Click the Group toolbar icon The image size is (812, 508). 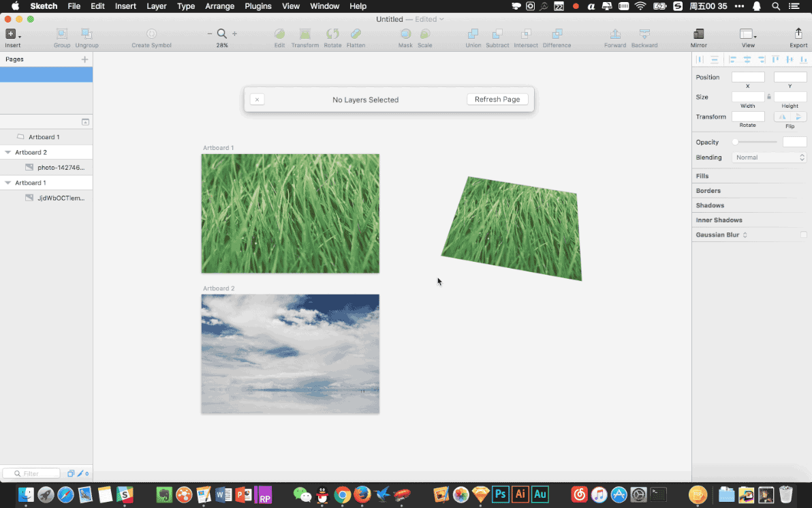(61, 34)
